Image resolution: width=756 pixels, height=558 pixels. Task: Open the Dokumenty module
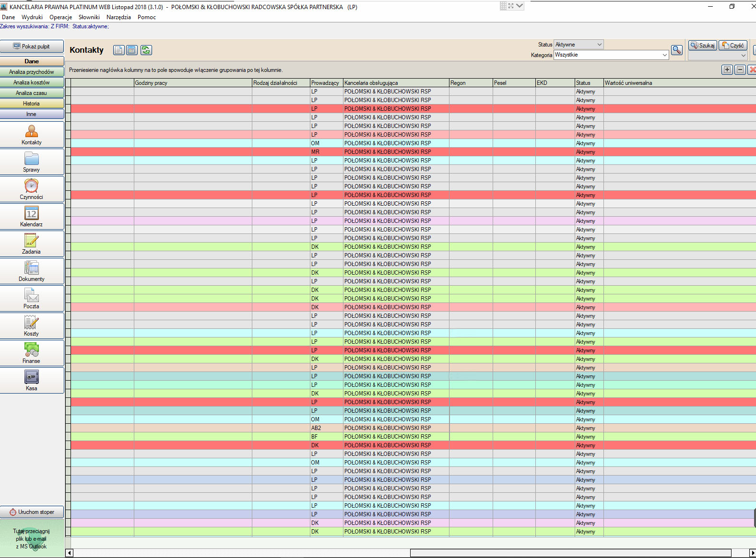click(x=32, y=271)
